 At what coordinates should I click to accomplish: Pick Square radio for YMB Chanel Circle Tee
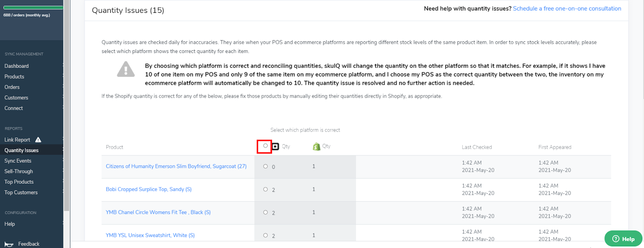point(265,212)
